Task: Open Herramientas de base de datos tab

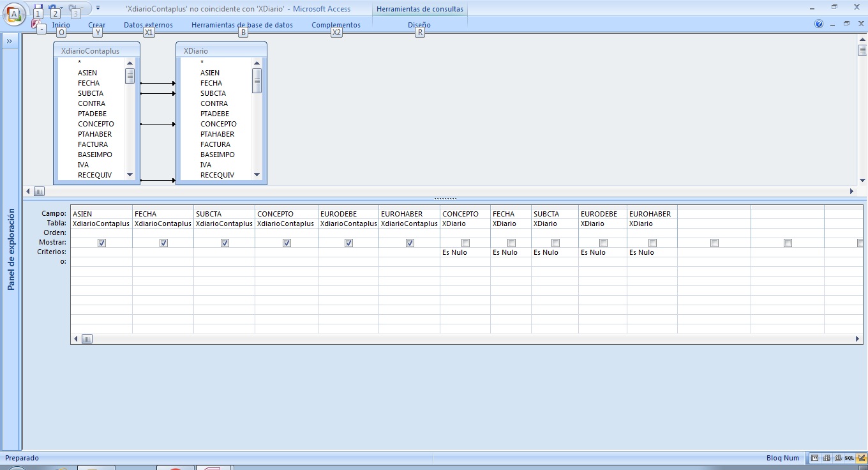Action: coord(242,25)
